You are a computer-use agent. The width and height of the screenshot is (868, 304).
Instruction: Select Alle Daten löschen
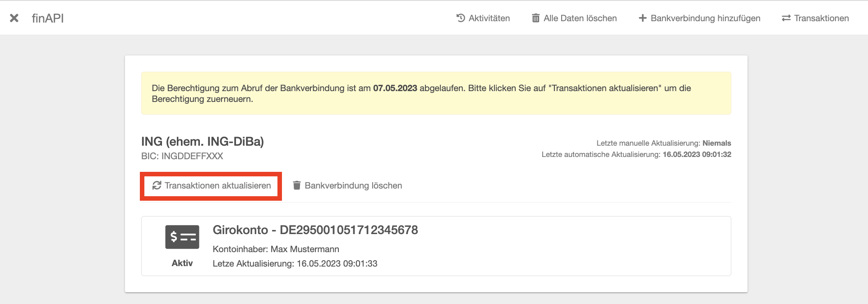click(x=574, y=18)
